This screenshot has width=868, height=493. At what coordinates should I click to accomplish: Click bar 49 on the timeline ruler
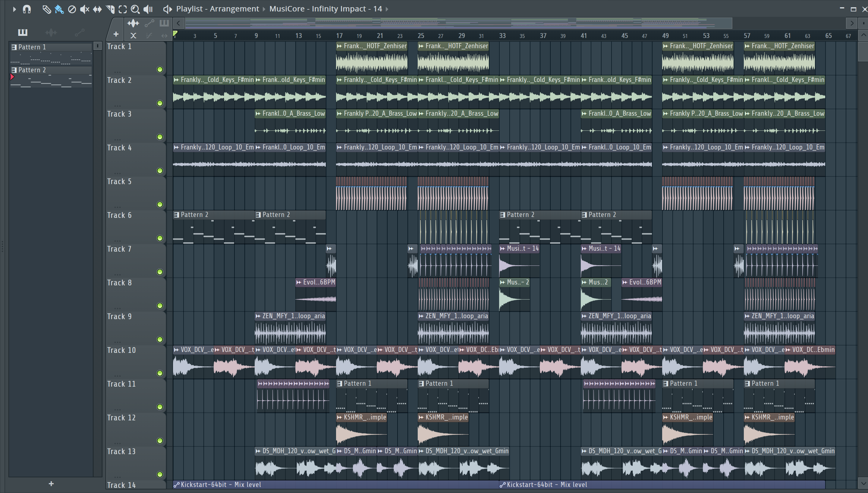(x=665, y=36)
